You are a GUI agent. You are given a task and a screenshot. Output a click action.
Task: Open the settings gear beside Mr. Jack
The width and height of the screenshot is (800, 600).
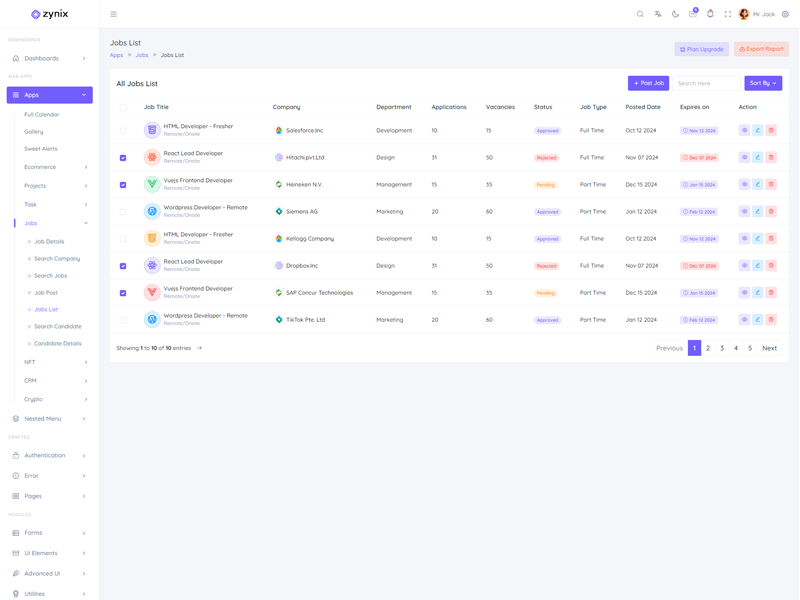(x=785, y=14)
